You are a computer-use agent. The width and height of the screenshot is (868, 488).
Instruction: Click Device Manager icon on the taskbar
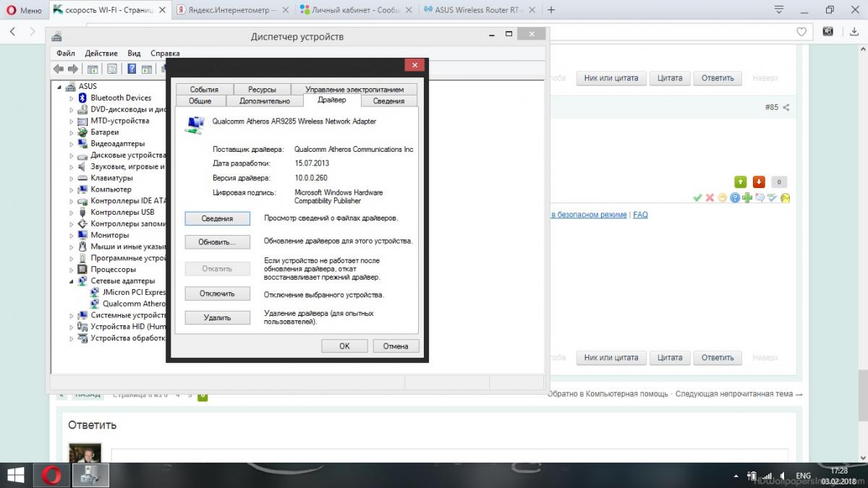[90, 475]
